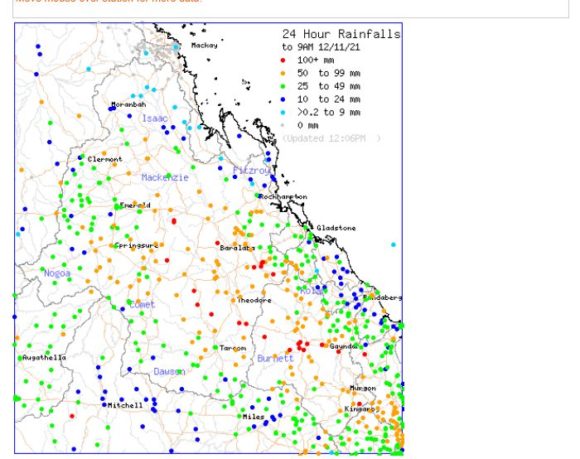Click the Mackay town label
Screen dimensions: 580x459
pyautogui.click(x=204, y=45)
